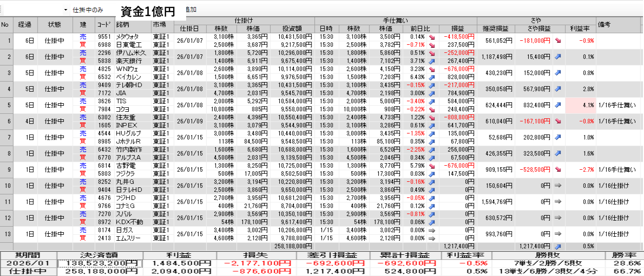
Task: Click the flat 前日比 arrow for 日ガス
Action: [432, 230]
